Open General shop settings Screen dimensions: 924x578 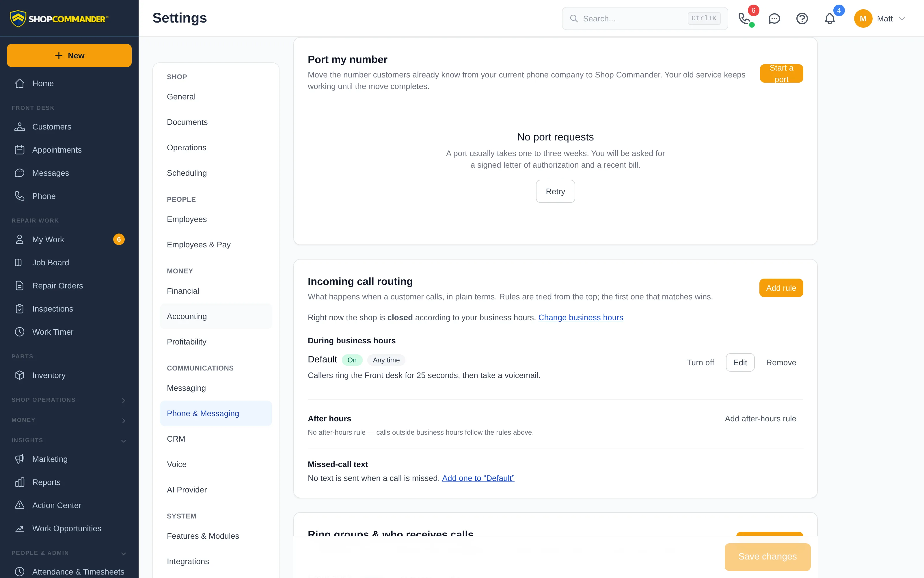click(216, 97)
